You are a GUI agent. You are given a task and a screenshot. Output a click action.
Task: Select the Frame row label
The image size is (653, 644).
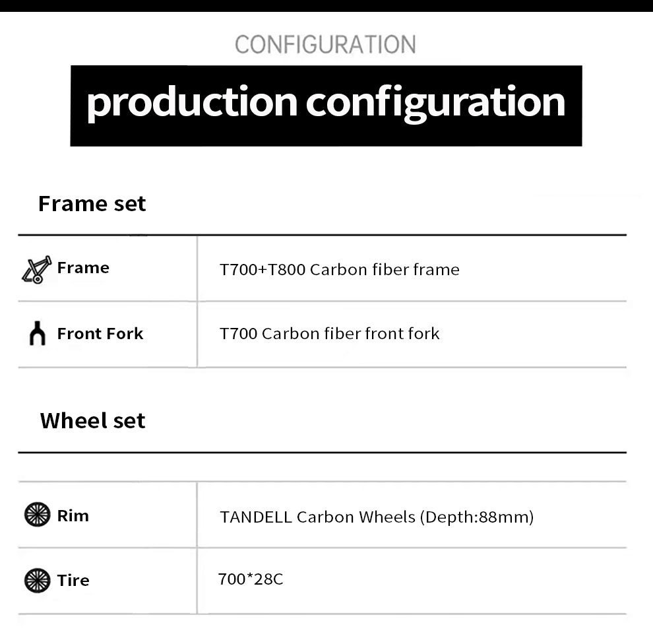tap(83, 268)
